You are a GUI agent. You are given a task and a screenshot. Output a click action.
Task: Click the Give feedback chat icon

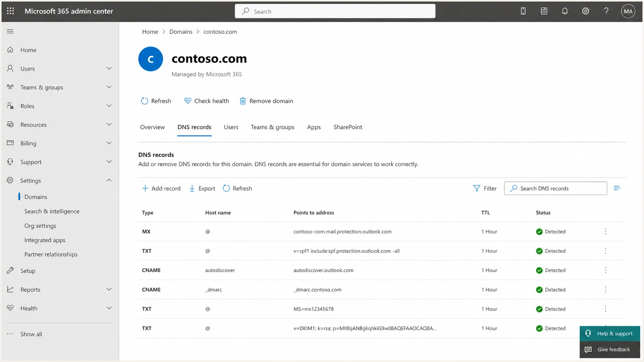588,349
